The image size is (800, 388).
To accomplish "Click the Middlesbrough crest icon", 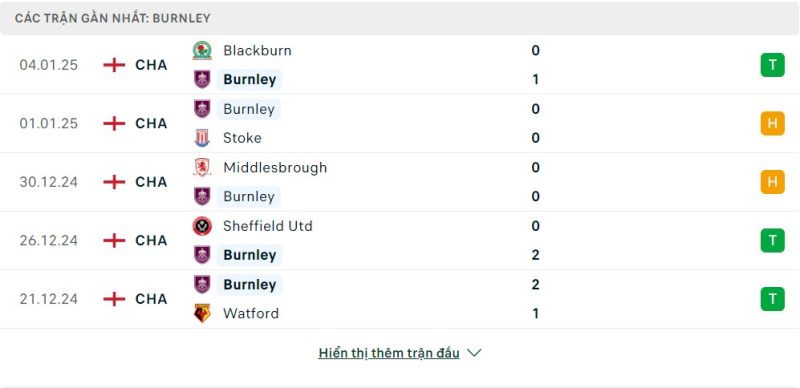I will tap(202, 167).
